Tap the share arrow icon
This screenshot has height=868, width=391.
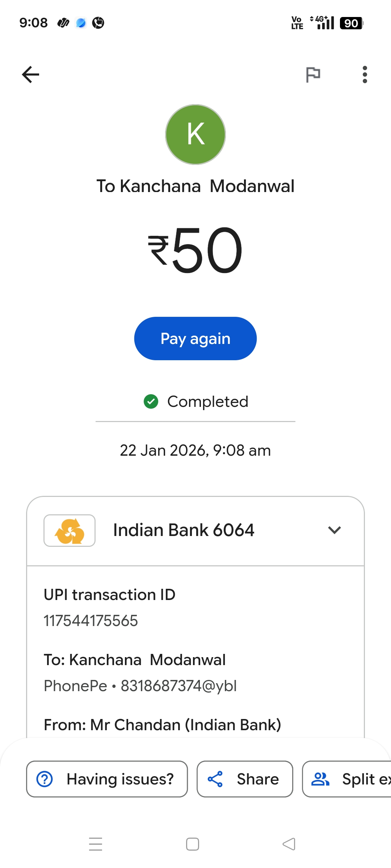[x=215, y=779]
